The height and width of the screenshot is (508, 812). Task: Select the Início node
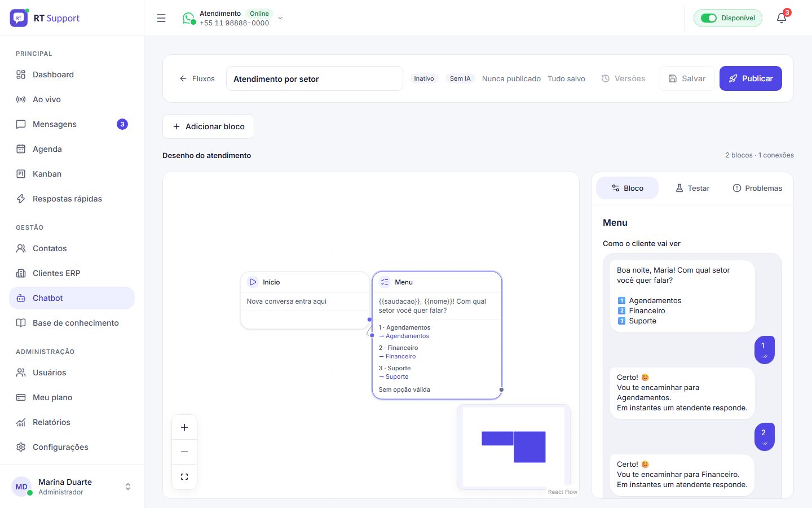(305, 300)
